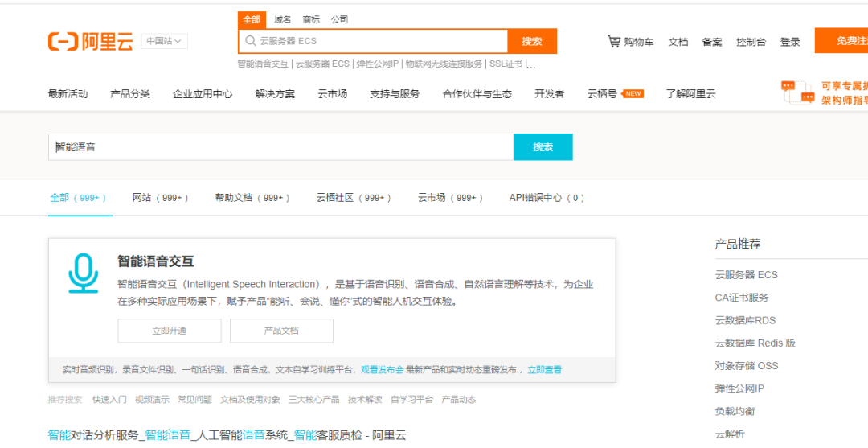Open the 控制台 link

tap(751, 42)
